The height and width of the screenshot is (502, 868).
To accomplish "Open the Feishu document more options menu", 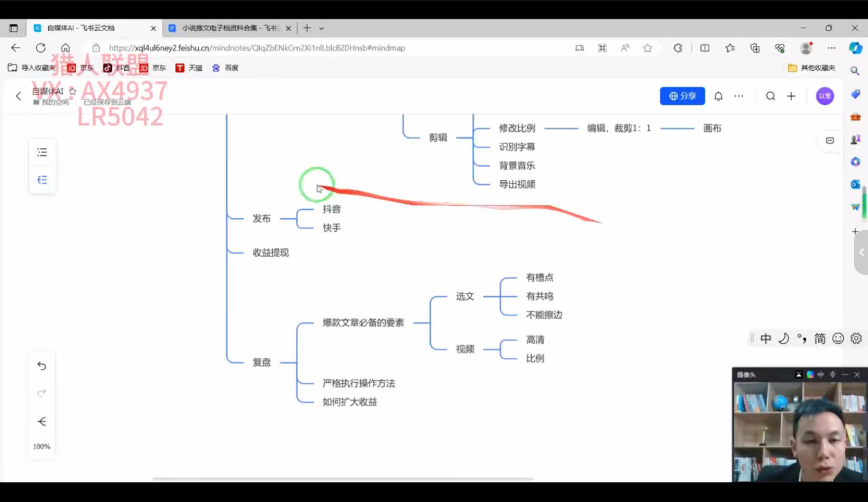I will 739,97.
